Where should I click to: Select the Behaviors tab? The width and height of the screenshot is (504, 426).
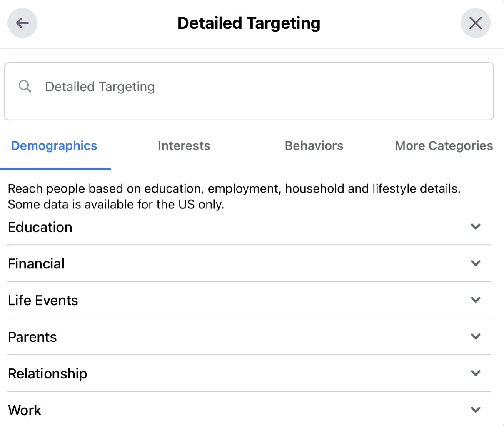click(314, 146)
